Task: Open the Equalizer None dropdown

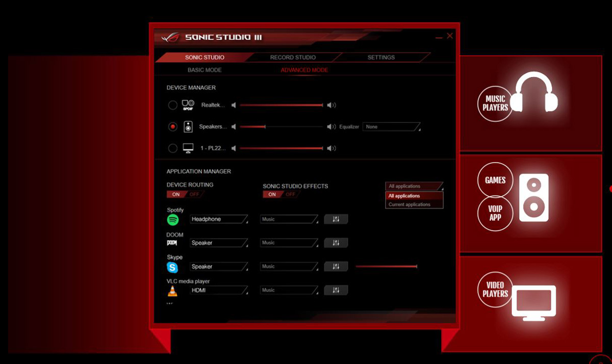Action: tap(392, 126)
